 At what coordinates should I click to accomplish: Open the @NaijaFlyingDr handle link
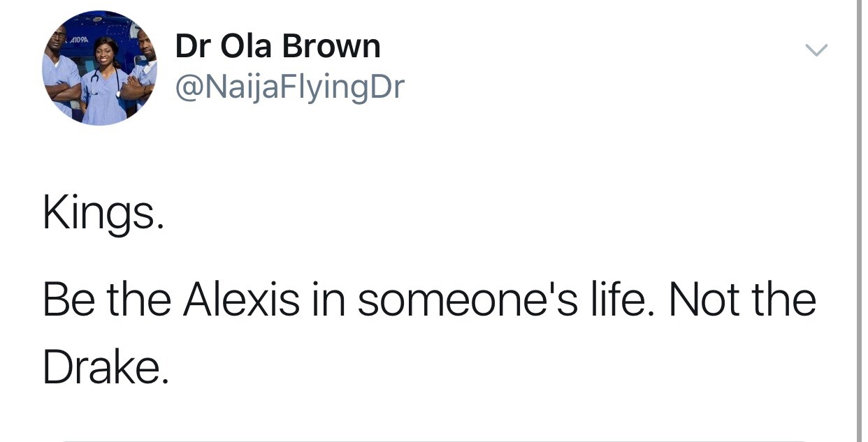click(x=289, y=87)
